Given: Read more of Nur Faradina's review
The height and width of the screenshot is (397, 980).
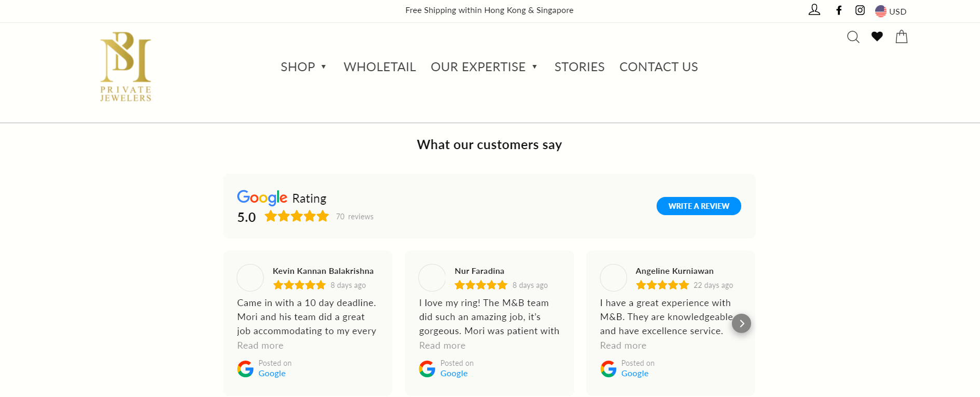Looking at the screenshot, I should click(x=442, y=346).
